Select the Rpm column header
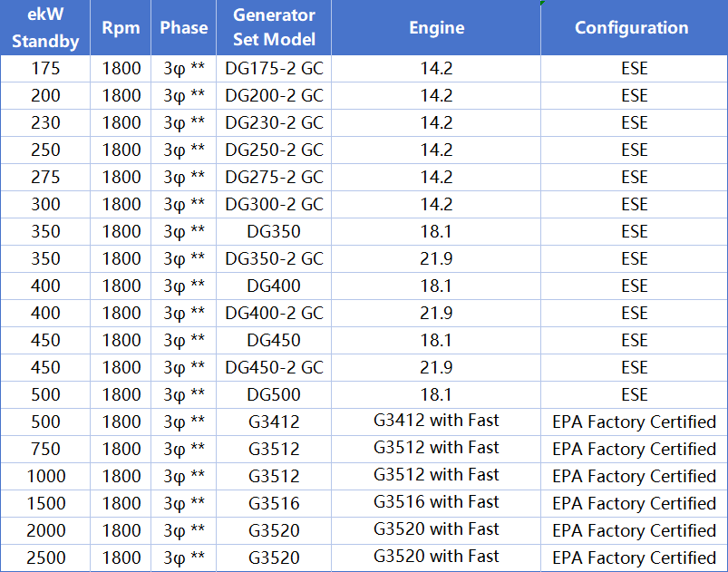This screenshot has height=572, width=728. pos(121,27)
